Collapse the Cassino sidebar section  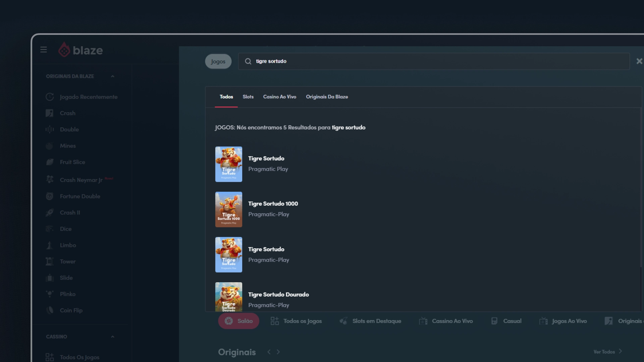click(113, 337)
